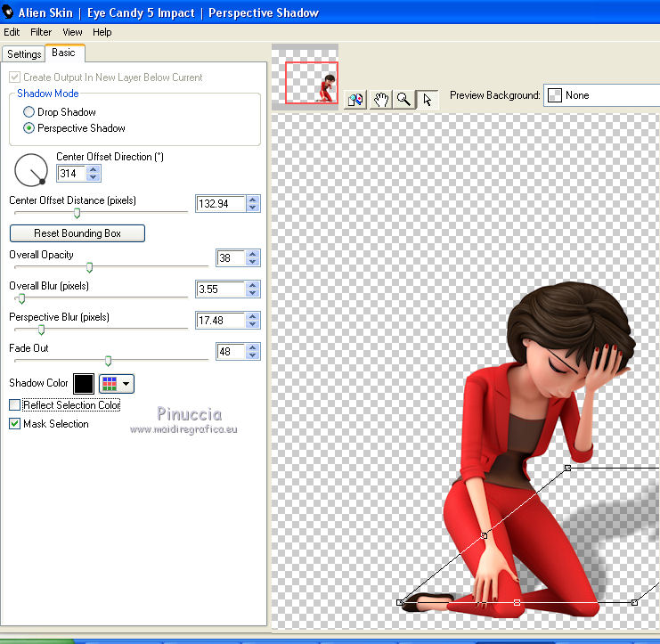Select the Perspective Shadow radio button
Screen dimensions: 660x644
pyautogui.click(x=29, y=128)
